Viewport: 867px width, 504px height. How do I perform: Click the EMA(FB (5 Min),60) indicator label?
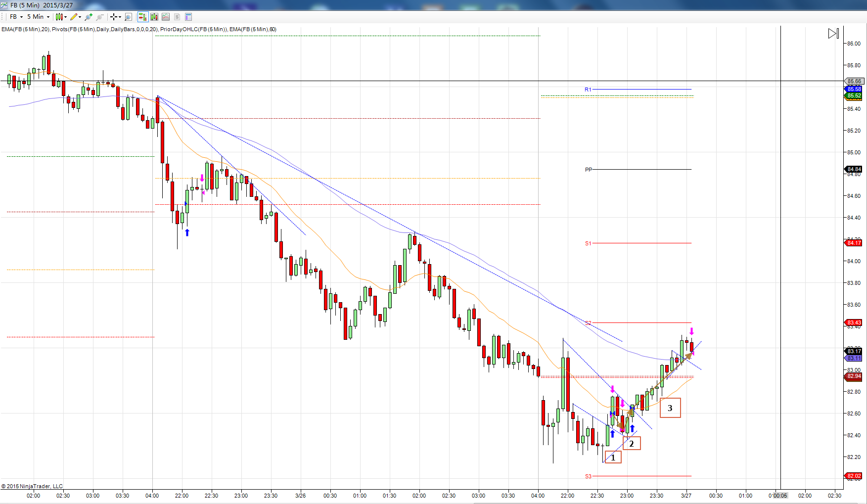tap(253, 29)
